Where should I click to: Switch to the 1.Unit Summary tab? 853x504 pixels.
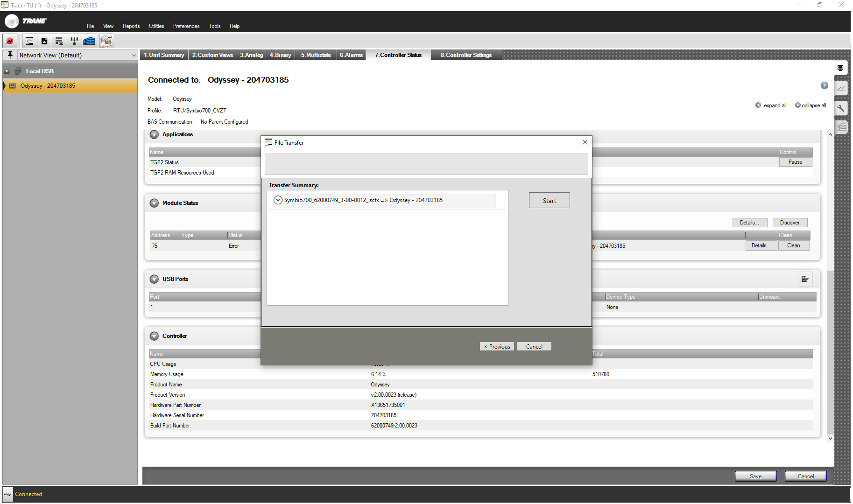point(164,55)
